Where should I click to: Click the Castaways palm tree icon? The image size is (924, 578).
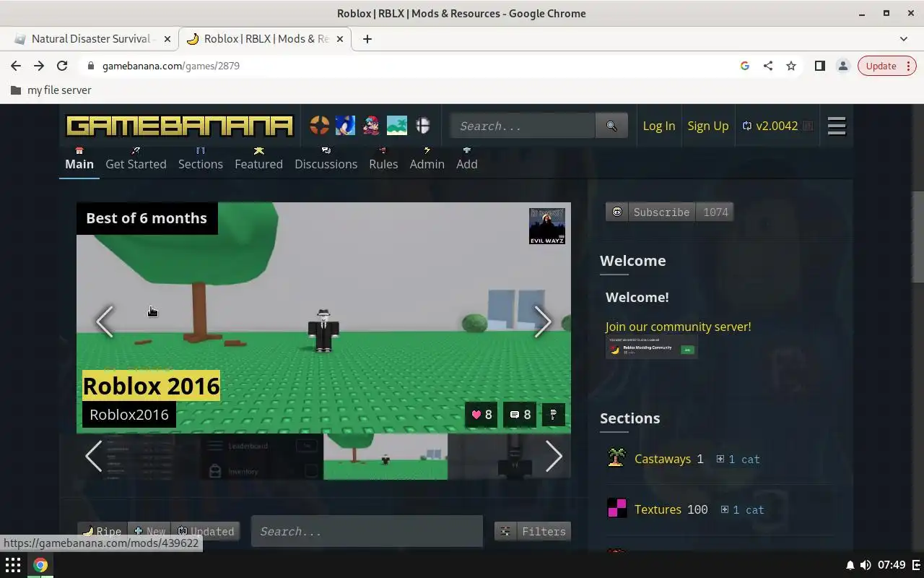(x=616, y=457)
